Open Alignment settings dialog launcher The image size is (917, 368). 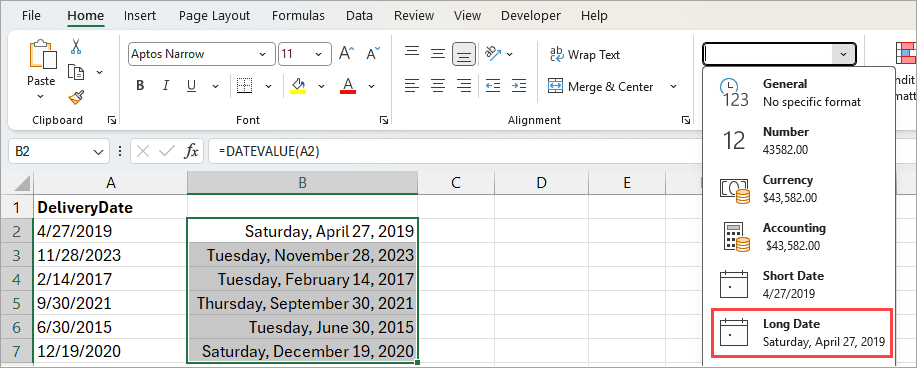[x=685, y=120]
